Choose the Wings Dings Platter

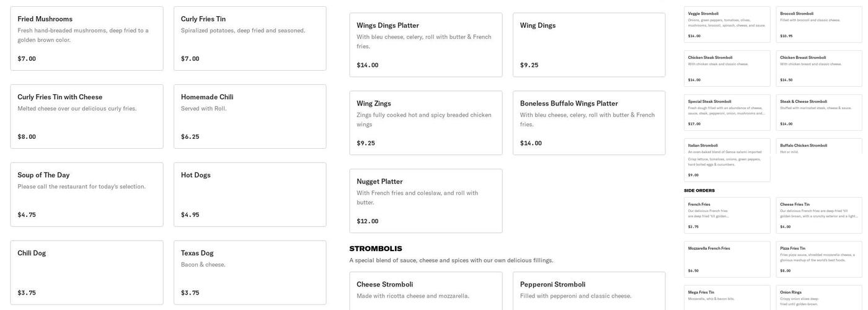tap(426, 45)
